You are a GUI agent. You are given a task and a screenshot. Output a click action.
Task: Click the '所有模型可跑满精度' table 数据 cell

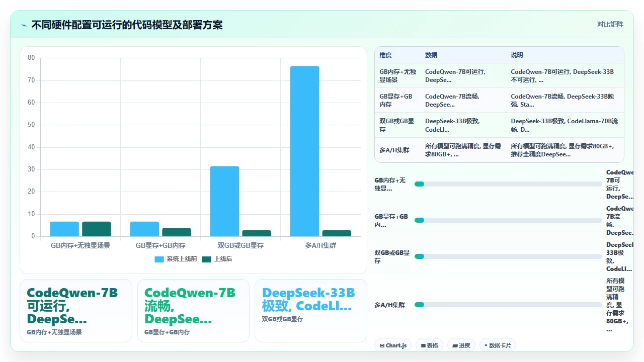[463, 150]
